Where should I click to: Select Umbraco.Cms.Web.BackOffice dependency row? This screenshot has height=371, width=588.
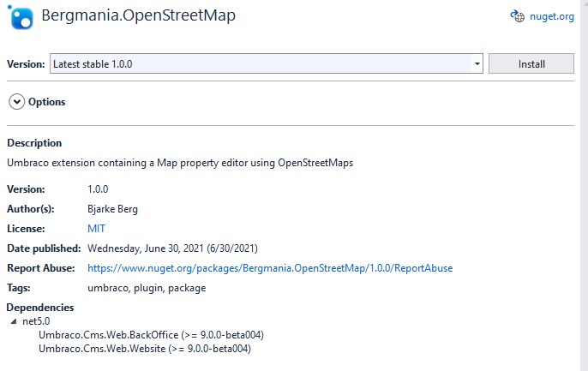[x=151, y=335]
